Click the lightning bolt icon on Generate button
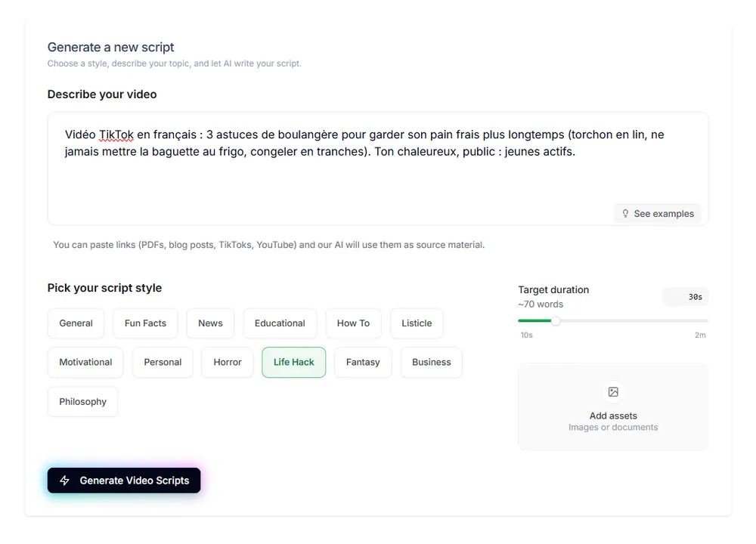756x544 pixels. click(x=64, y=481)
